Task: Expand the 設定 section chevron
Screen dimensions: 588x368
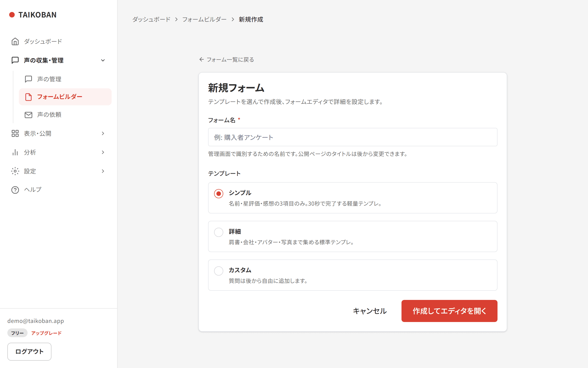Action: 103,171
